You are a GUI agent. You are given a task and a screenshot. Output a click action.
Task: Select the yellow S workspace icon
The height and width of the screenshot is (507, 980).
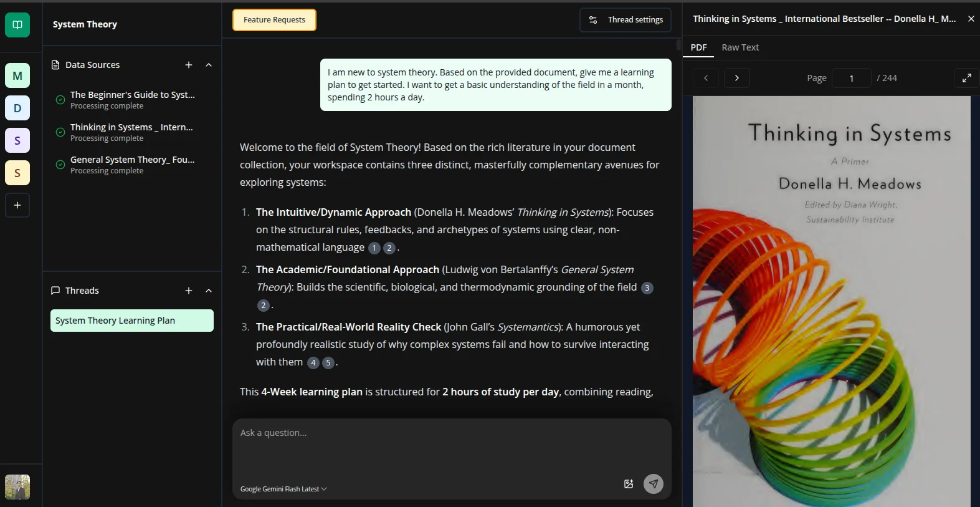pyautogui.click(x=17, y=173)
